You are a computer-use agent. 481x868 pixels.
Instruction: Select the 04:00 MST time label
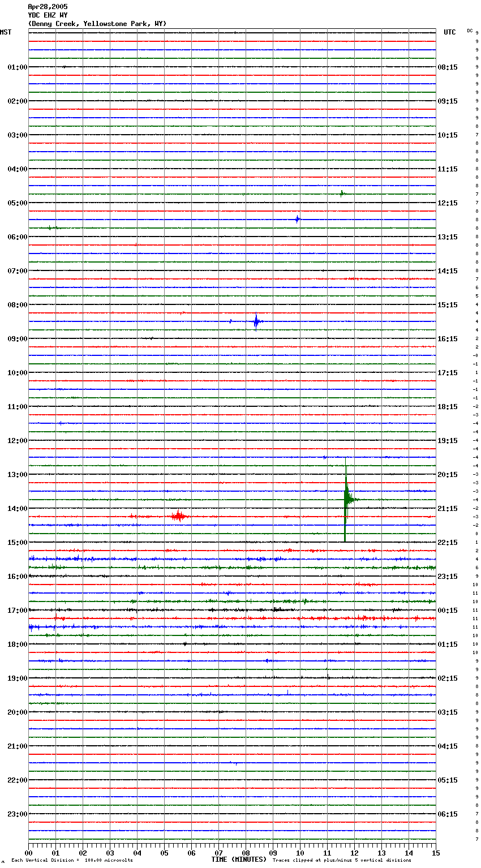tap(18, 169)
